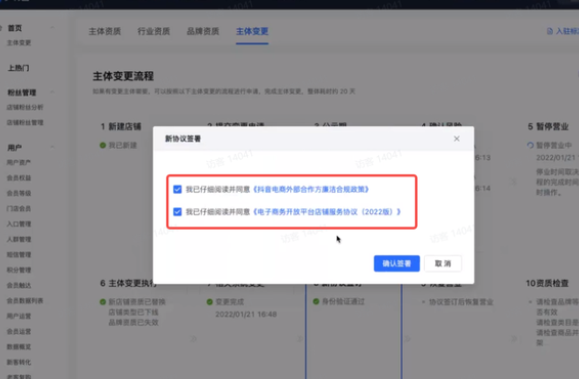Open 上热门 in the sidebar

(18, 68)
